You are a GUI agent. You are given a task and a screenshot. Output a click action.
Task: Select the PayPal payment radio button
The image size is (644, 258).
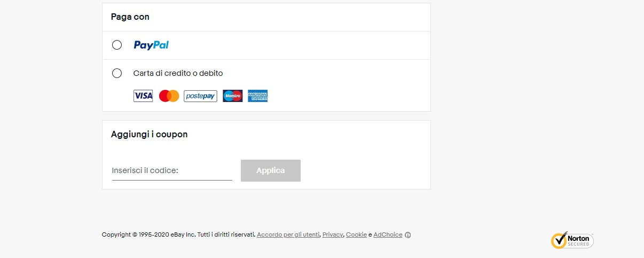(117, 45)
